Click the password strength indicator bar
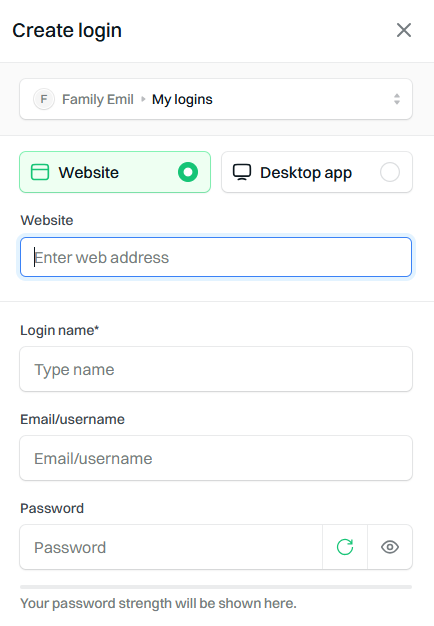Viewport: 434px width, 626px height. tap(216, 587)
